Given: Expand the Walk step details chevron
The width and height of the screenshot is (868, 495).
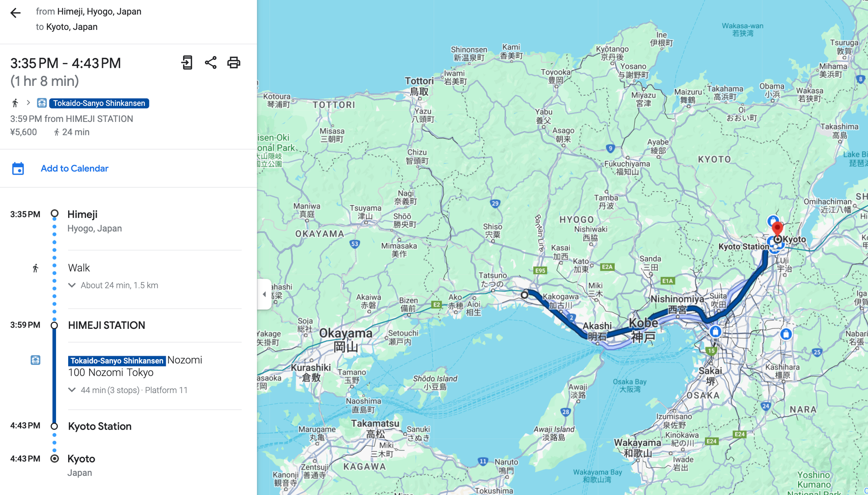Looking at the screenshot, I should click(x=72, y=285).
